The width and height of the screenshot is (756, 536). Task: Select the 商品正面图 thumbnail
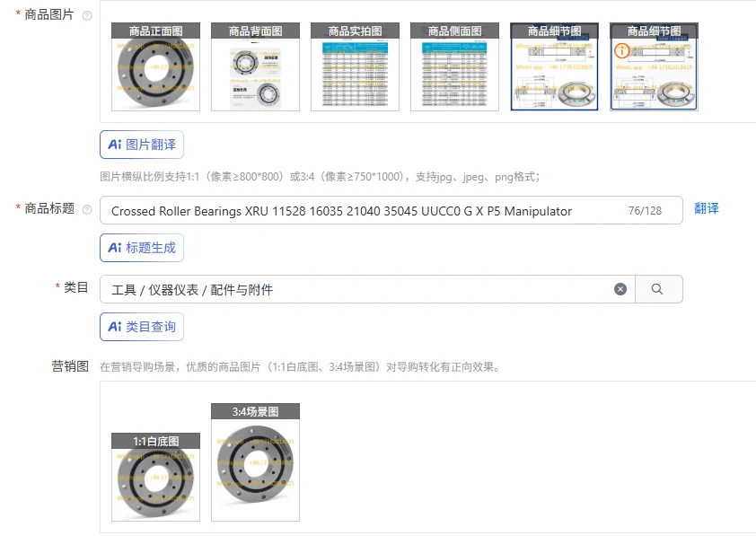(155, 67)
